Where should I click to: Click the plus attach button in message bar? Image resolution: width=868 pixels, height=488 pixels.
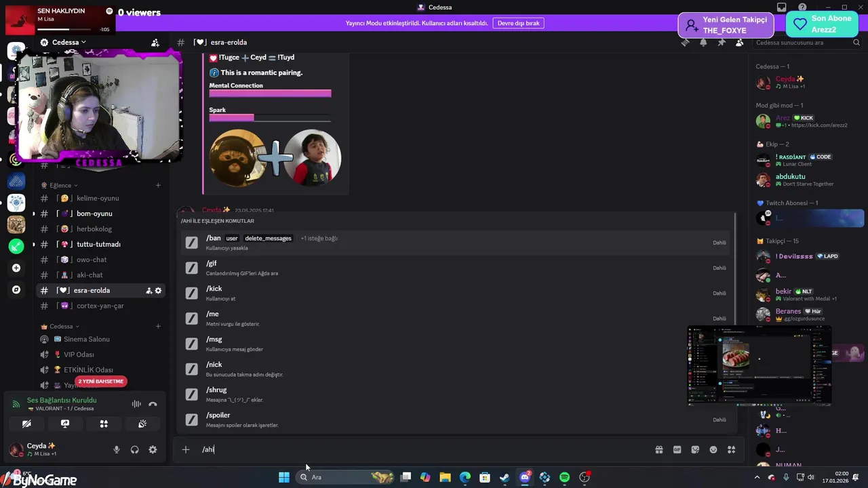(185, 449)
